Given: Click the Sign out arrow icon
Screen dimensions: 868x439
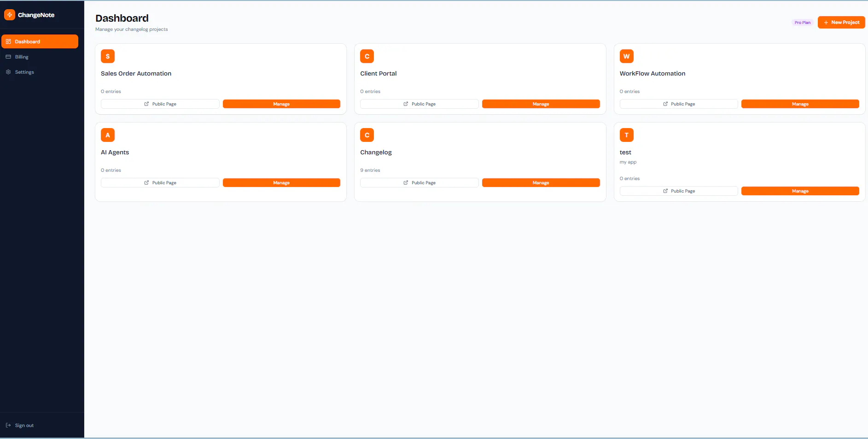Looking at the screenshot, I should tap(8, 425).
